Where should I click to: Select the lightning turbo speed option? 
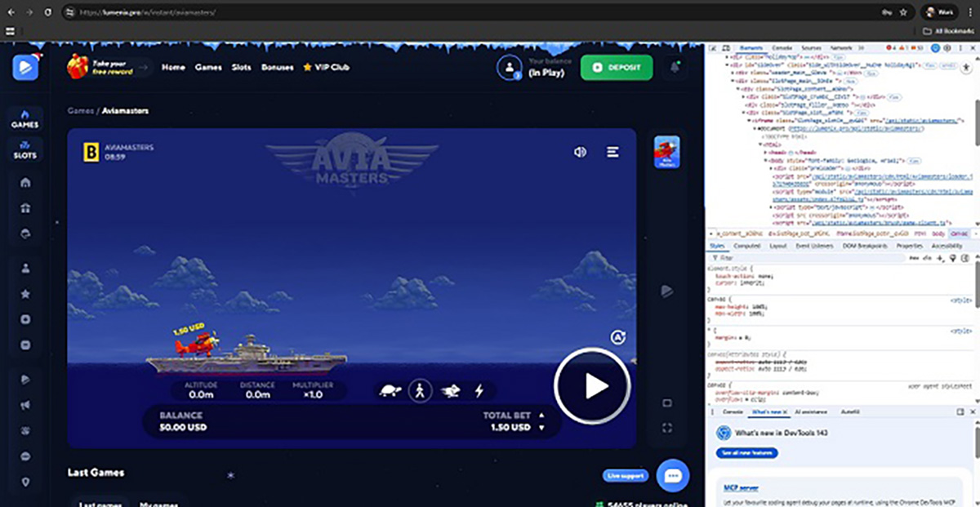(479, 391)
